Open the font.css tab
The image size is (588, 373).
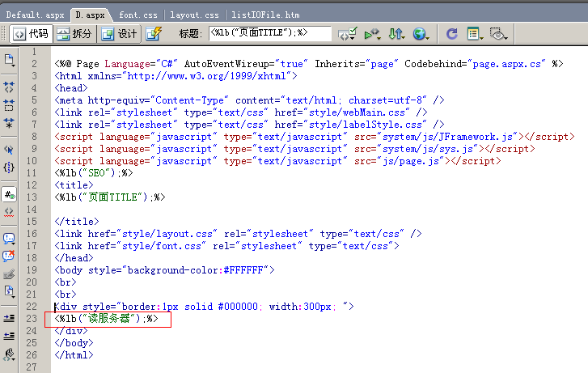[138, 15]
